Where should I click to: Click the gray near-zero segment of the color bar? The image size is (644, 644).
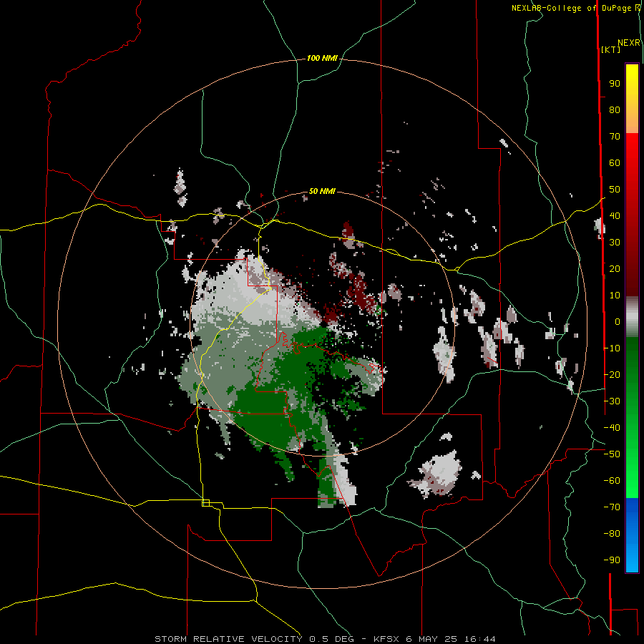(632, 317)
